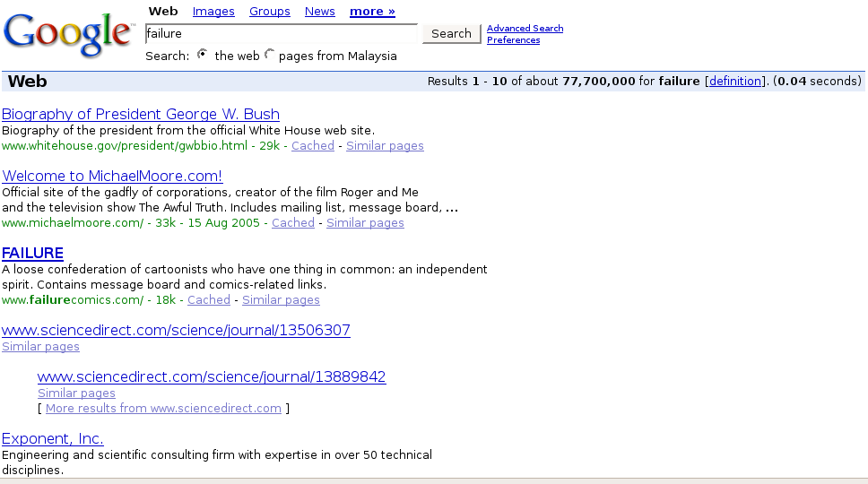868x484 pixels.
Task: Click the 'www.michaelmoore.com/' URL text
Action: point(73,222)
